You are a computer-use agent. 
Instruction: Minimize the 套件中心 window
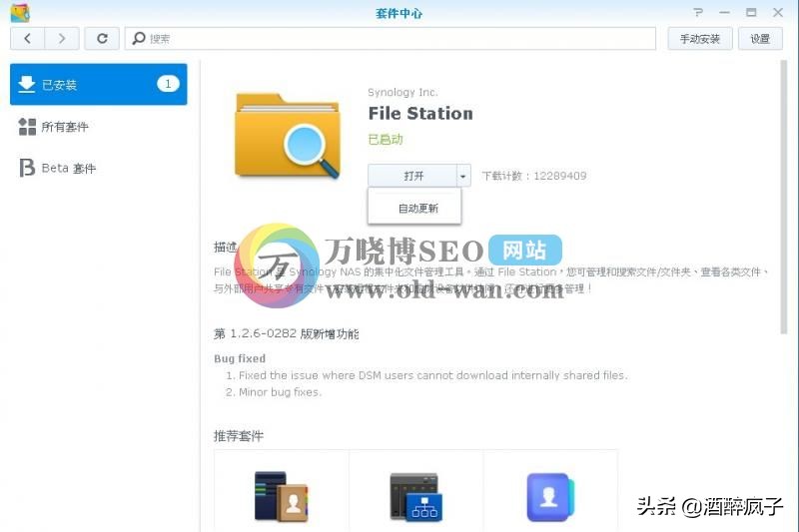click(x=724, y=12)
